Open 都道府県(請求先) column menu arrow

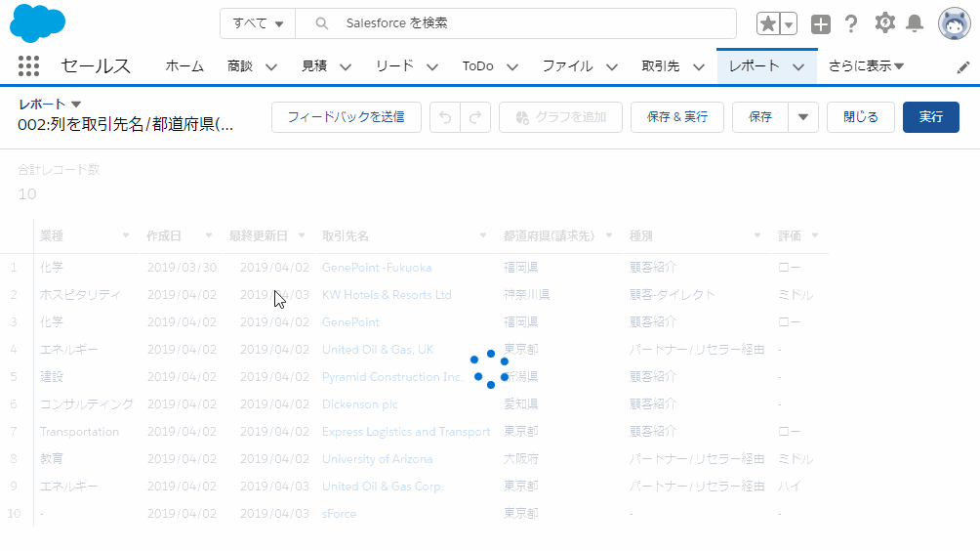pos(609,235)
